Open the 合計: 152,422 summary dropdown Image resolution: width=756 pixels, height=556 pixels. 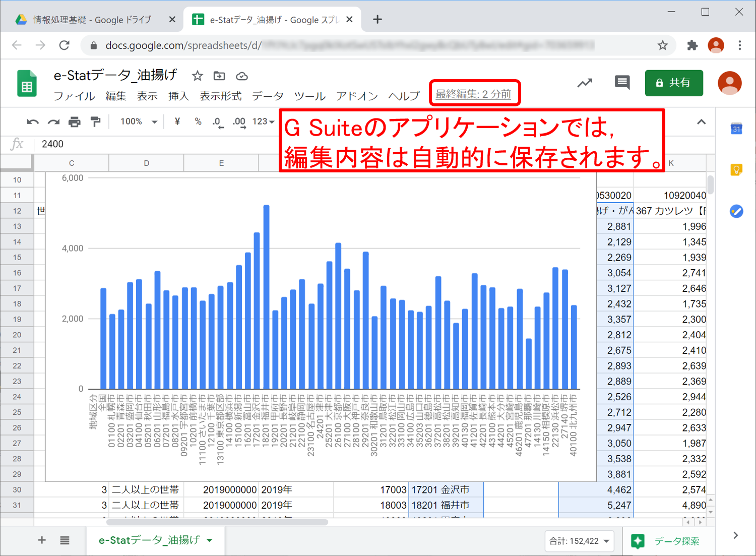[580, 541]
